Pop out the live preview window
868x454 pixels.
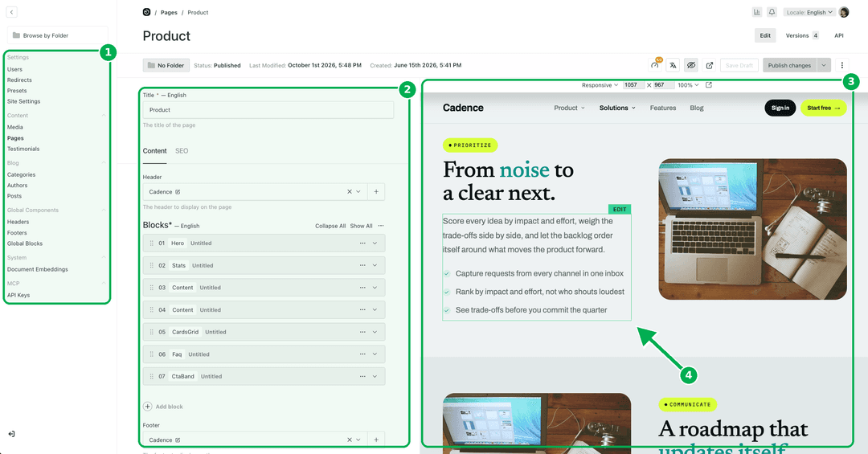tap(709, 85)
